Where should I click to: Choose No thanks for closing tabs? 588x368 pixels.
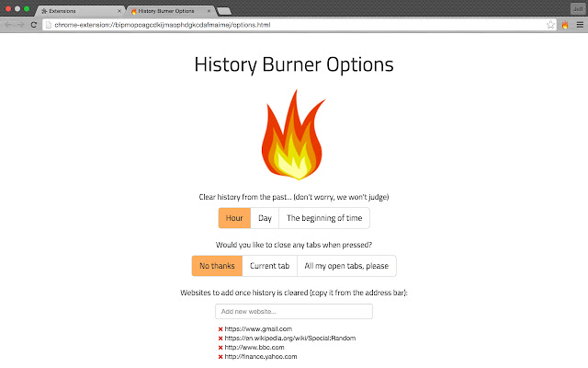[217, 266]
